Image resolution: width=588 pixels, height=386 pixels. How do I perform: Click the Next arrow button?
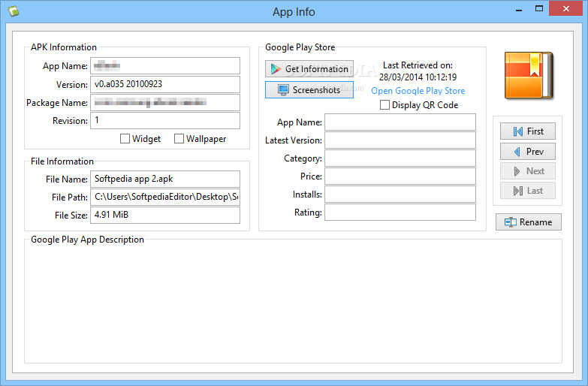[528, 171]
